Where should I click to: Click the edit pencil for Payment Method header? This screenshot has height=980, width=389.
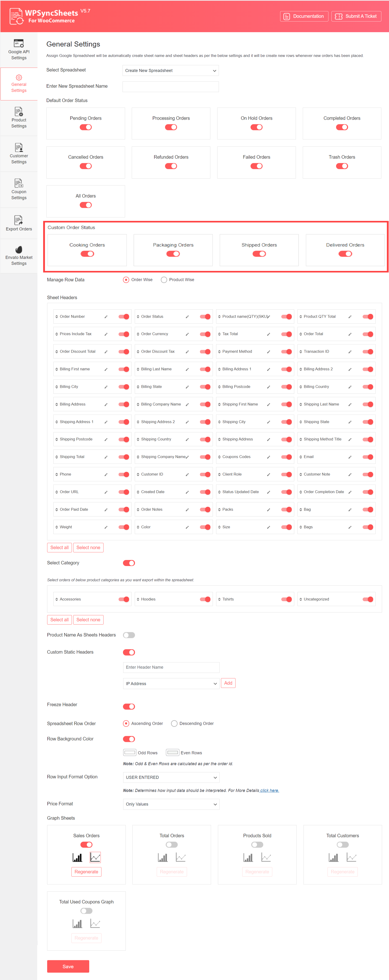pos(269,352)
